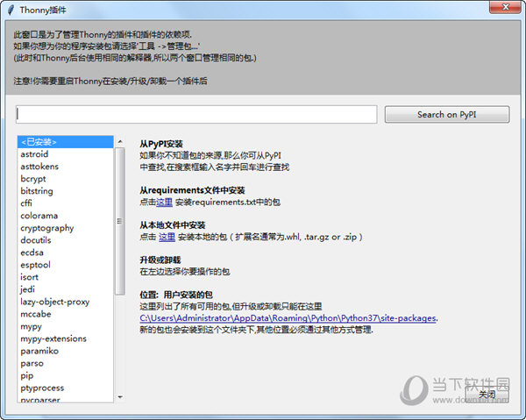Select jedi in the package list
The width and height of the screenshot is (526, 420).
coord(65,289)
